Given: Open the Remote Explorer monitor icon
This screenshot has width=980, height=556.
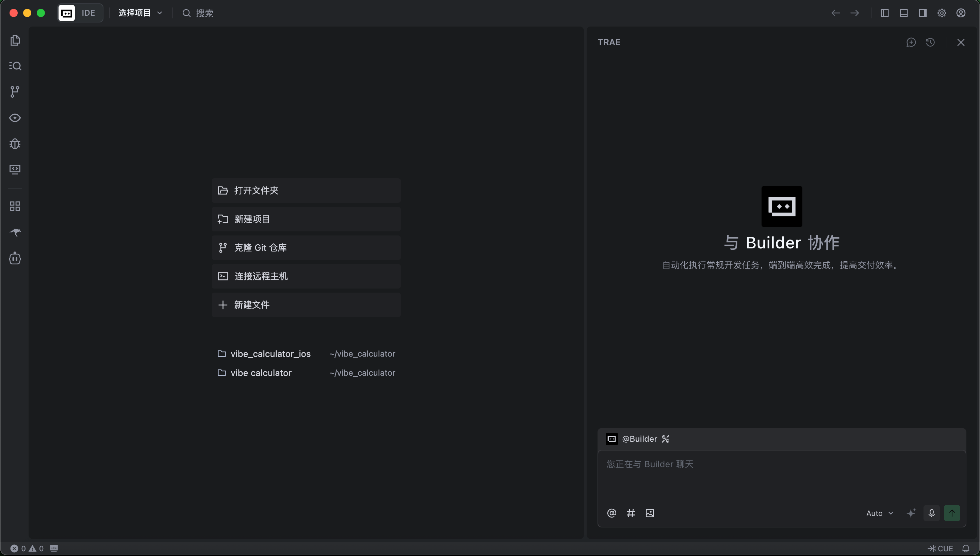Looking at the screenshot, I should pos(15,169).
